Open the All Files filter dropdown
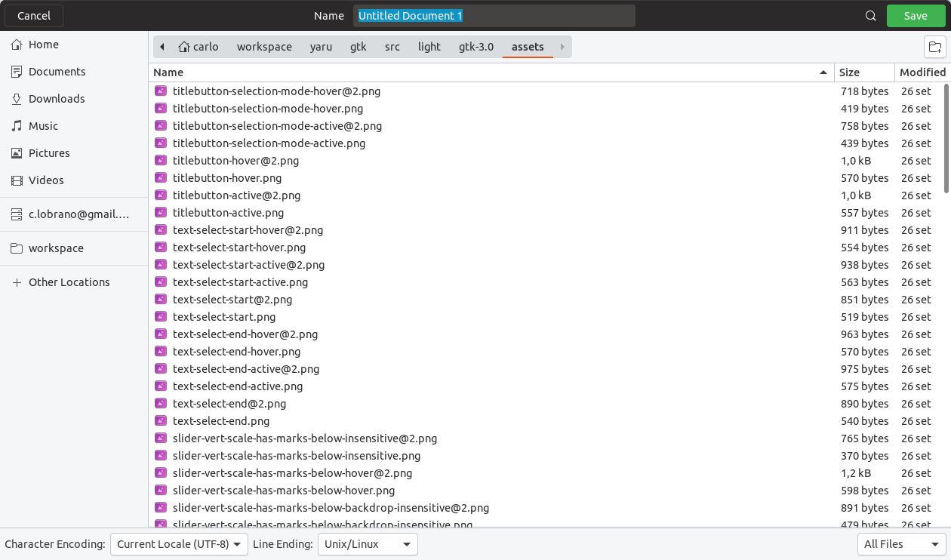This screenshot has width=951, height=560. coord(902,544)
